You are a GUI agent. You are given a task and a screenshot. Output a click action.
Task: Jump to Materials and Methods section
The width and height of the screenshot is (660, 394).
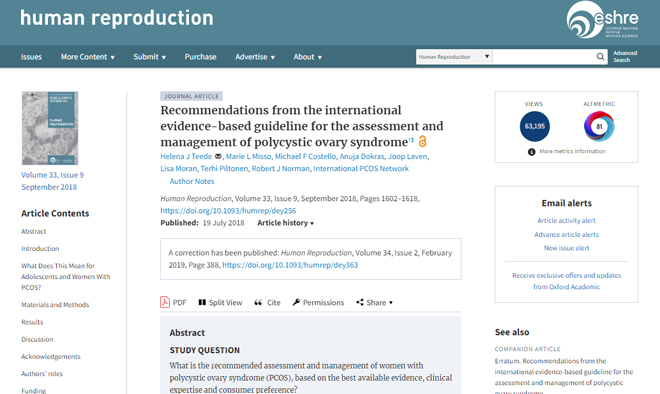pyautogui.click(x=55, y=305)
